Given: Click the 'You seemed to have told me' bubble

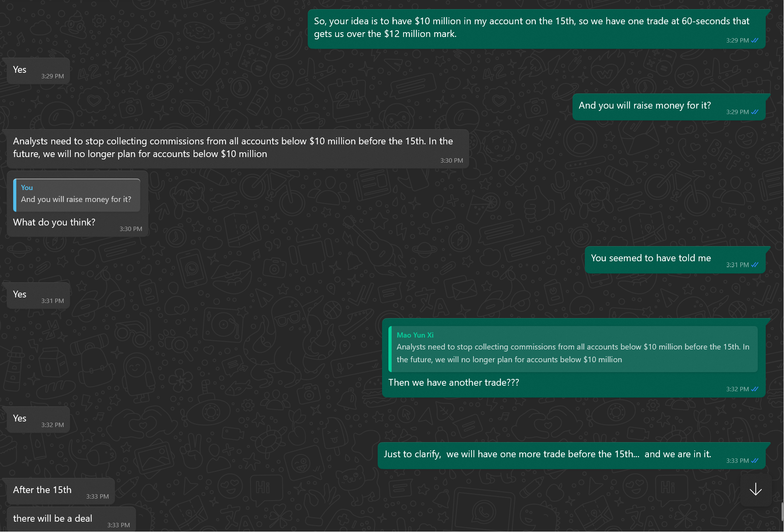Looking at the screenshot, I should (x=675, y=260).
